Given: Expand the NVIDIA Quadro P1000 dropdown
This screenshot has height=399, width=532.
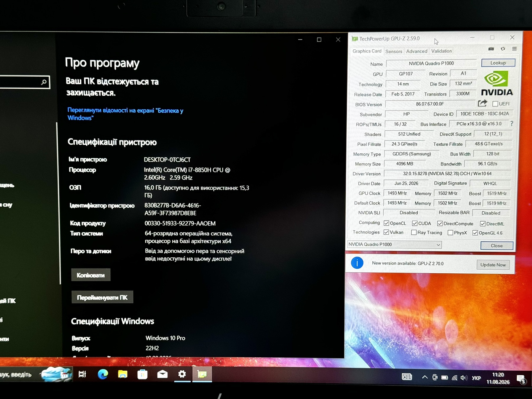Looking at the screenshot, I should [x=394, y=244].
